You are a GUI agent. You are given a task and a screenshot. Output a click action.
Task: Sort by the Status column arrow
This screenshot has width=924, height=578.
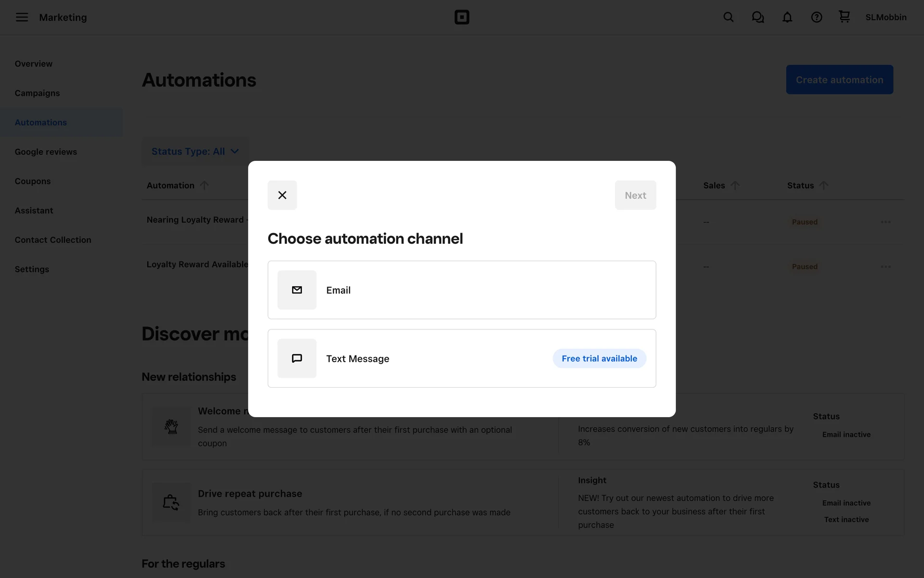(x=823, y=185)
